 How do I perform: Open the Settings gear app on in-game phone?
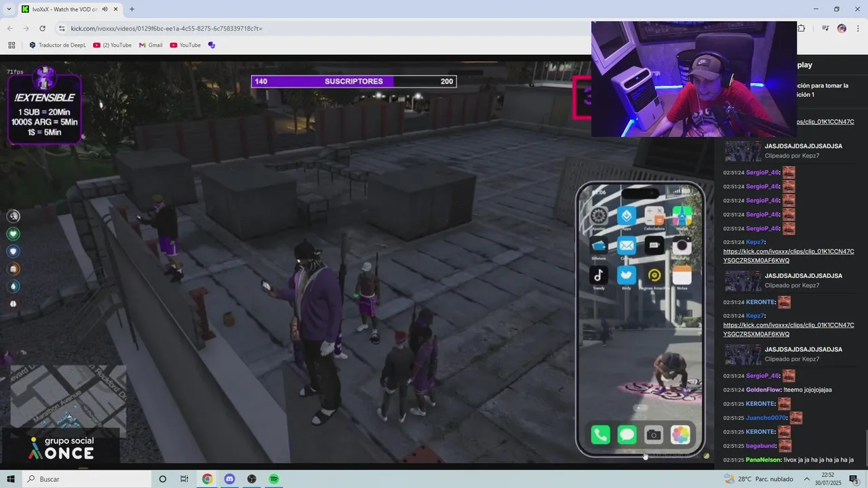point(599,216)
